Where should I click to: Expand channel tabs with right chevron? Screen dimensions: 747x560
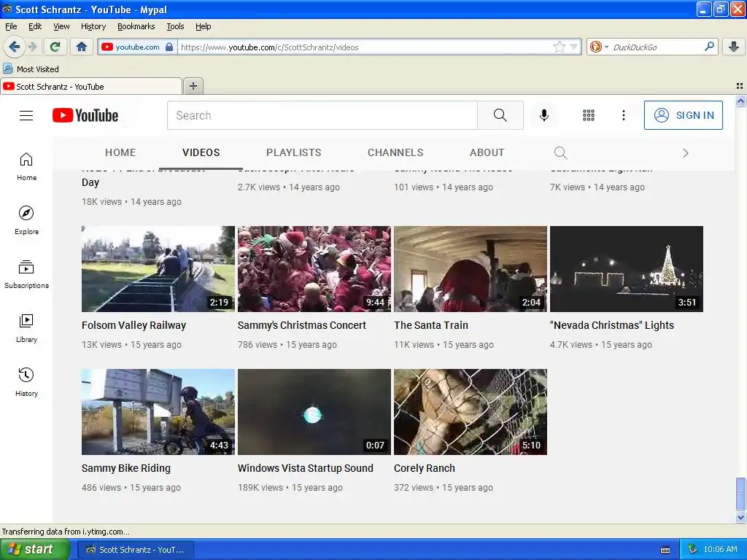pyautogui.click(x=686, y=153)
